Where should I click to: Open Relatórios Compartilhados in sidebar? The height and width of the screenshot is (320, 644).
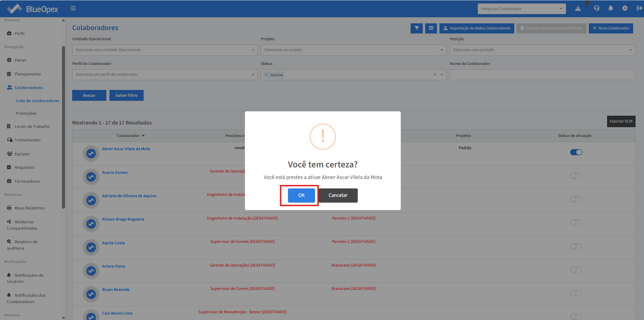[x=22, y=225]
